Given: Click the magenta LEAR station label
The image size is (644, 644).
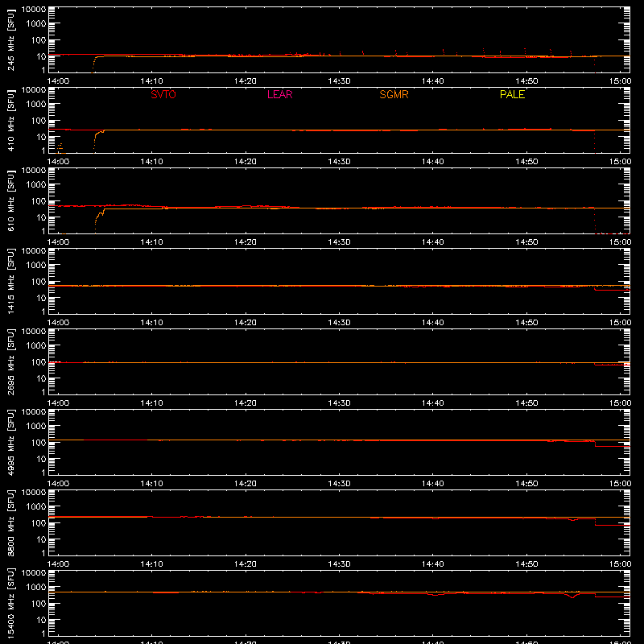Looking at the screenshot, I should (x=279, y=94).
